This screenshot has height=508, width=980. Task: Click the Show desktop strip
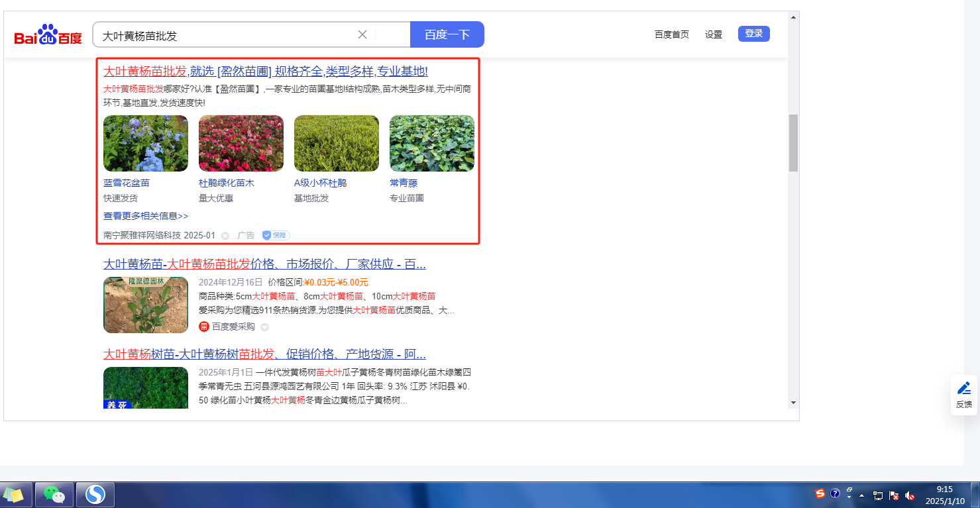tap(975, 495)
